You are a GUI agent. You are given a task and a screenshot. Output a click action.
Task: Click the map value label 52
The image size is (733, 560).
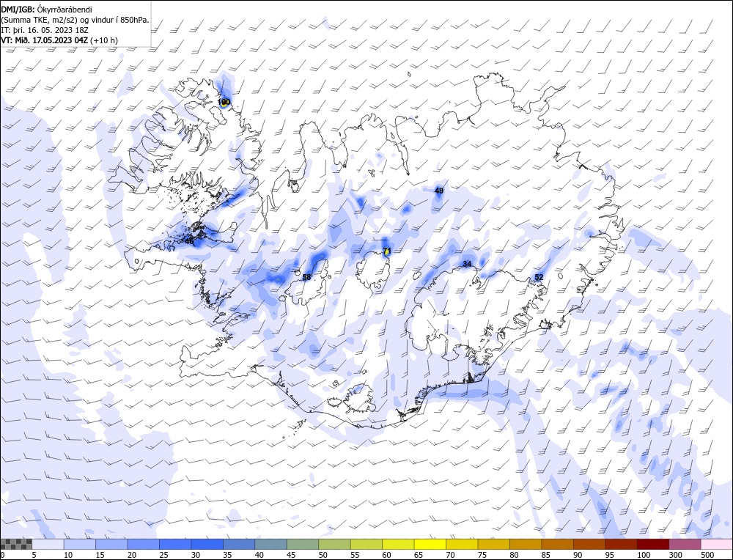(x=539, y=277)
